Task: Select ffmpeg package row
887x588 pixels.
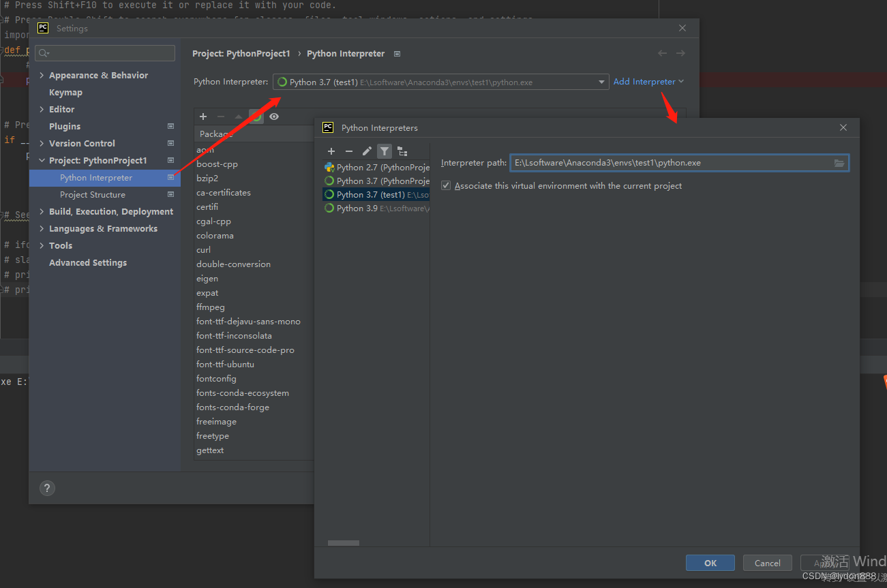Action: [x=254, y=307]
